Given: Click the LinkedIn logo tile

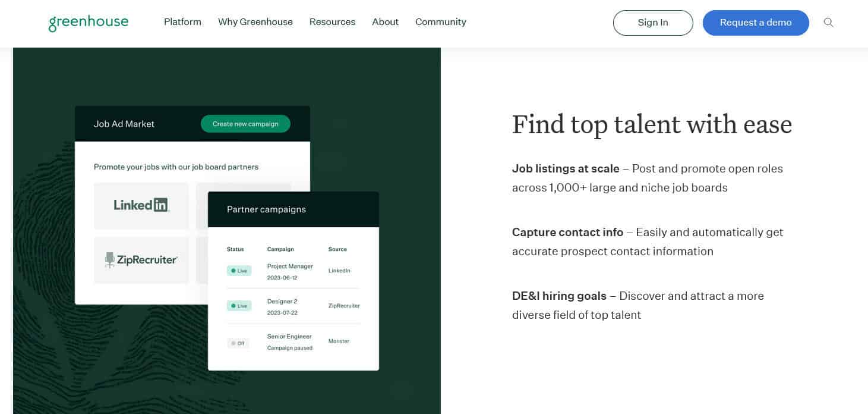Looking at the screenshot, I should point(141,205).
